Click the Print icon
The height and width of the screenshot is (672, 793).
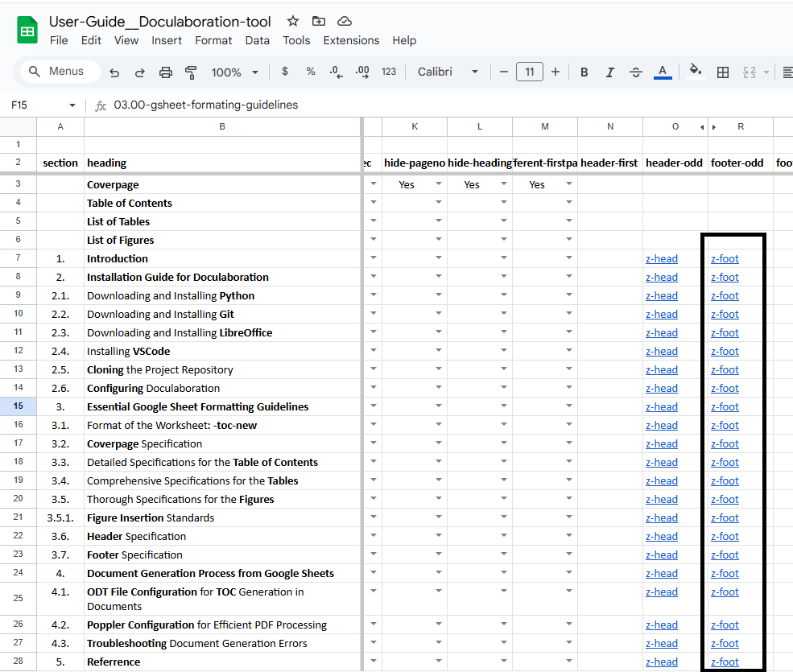point(165,72)
